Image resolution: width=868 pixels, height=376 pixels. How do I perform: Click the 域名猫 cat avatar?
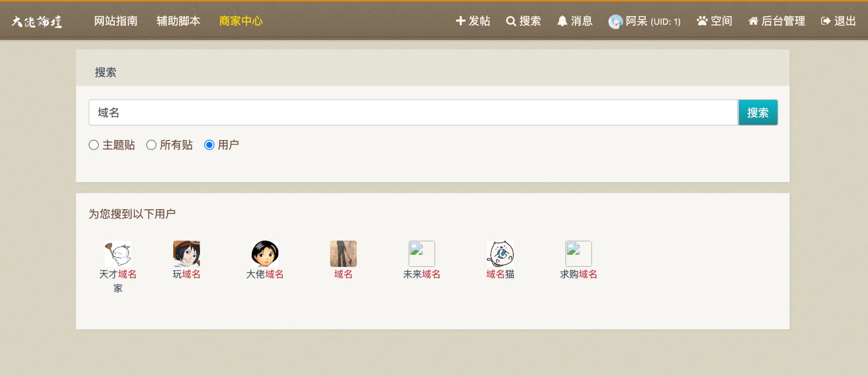500,254
